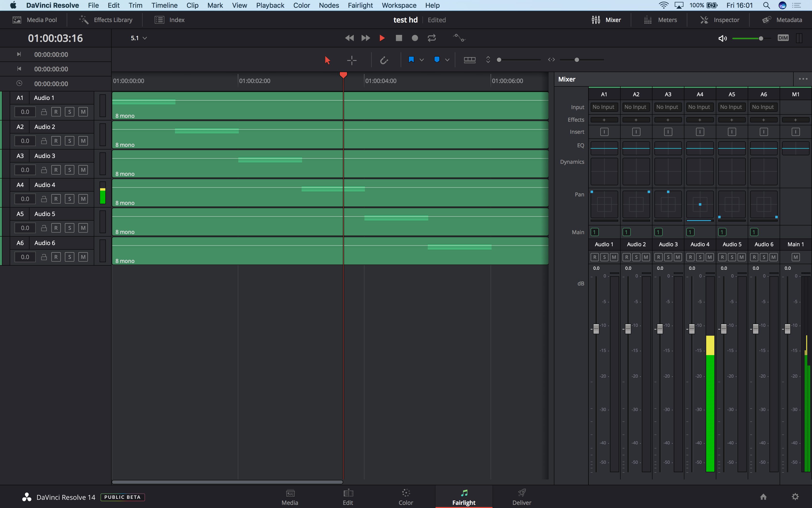
Task: Toggle the link/snapping chain icon
Action: pos(384,60)
